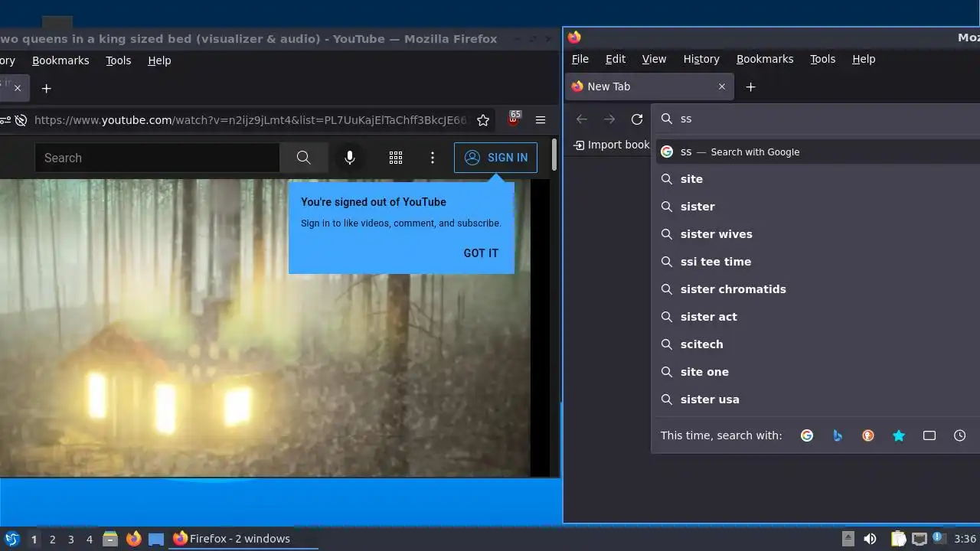Open volume control in system tray
980x551 pixels.
[x=870, y=539]
